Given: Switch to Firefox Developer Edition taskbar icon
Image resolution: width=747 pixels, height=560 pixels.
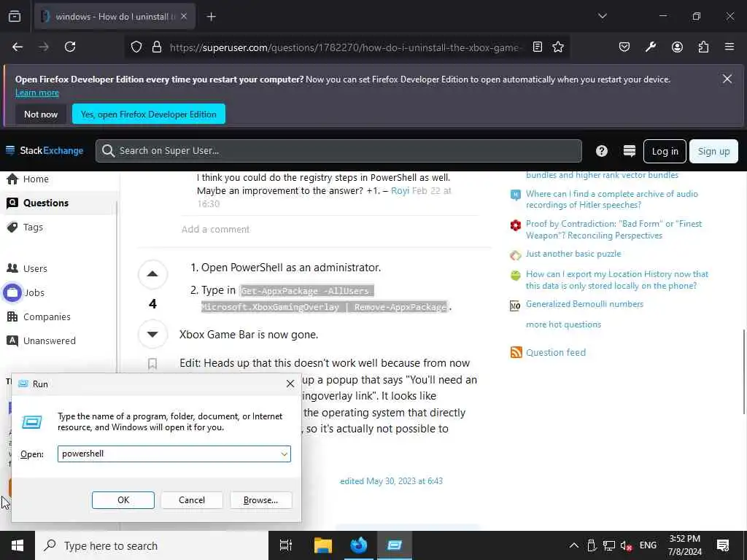Looking at the screenshot, I should pos(359,545).
